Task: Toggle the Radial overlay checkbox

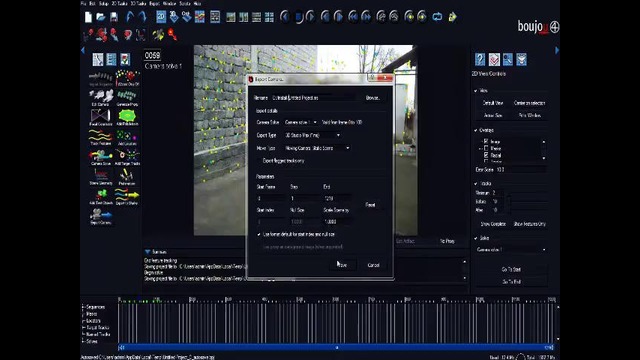Action: coord(486,155)
